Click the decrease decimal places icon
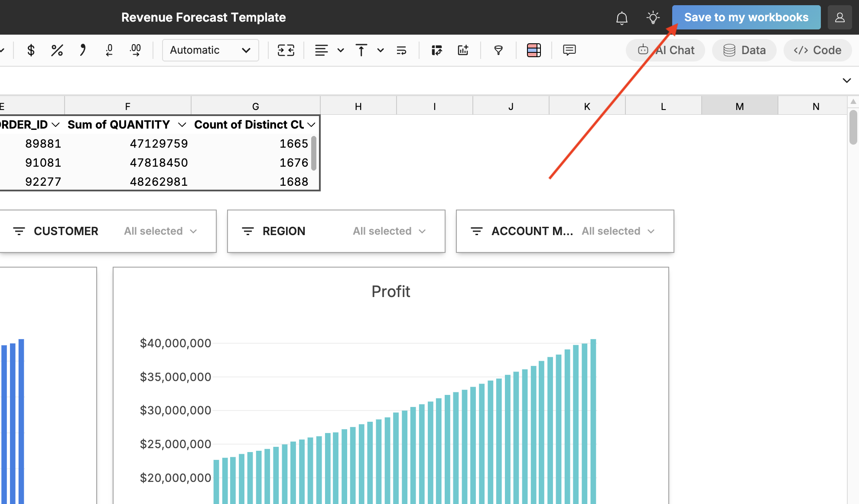The width and height of the screenshot is (859, 504). [109, 50]
